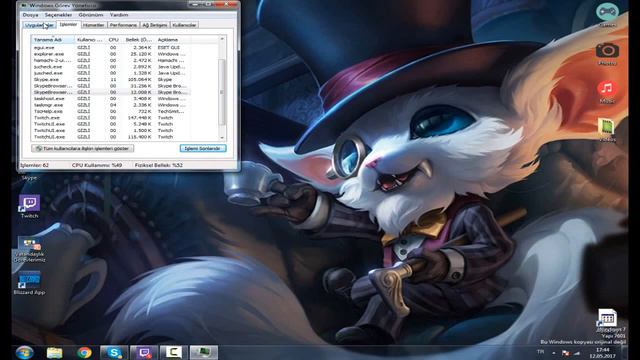The height and width of the screenshot is (360, 640).
Task: Switch to Skype in the taskbar
Action: (114, 353)
